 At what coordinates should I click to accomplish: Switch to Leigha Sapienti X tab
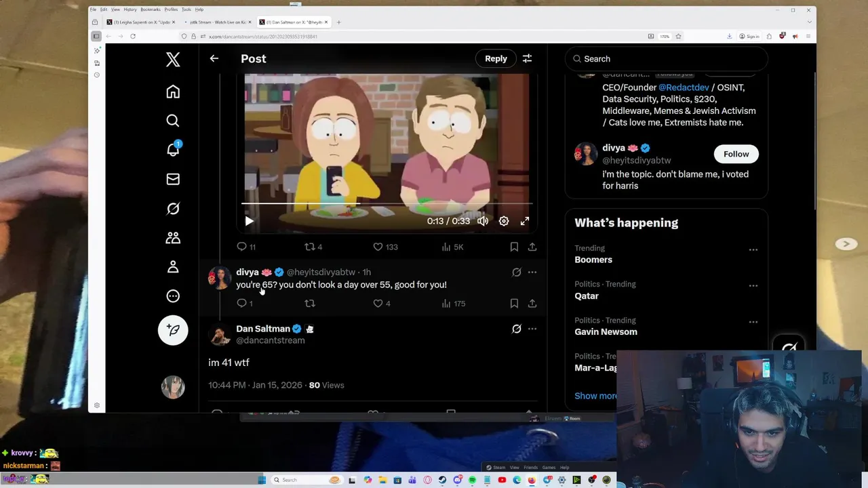[142, 22]
